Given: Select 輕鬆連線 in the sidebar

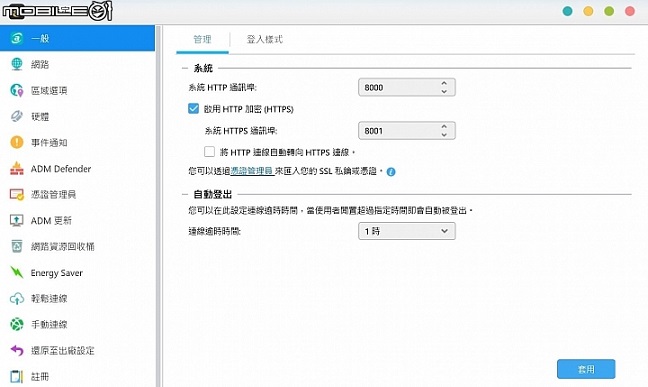Looking at the screenshot, I should [x=77, y=299].
